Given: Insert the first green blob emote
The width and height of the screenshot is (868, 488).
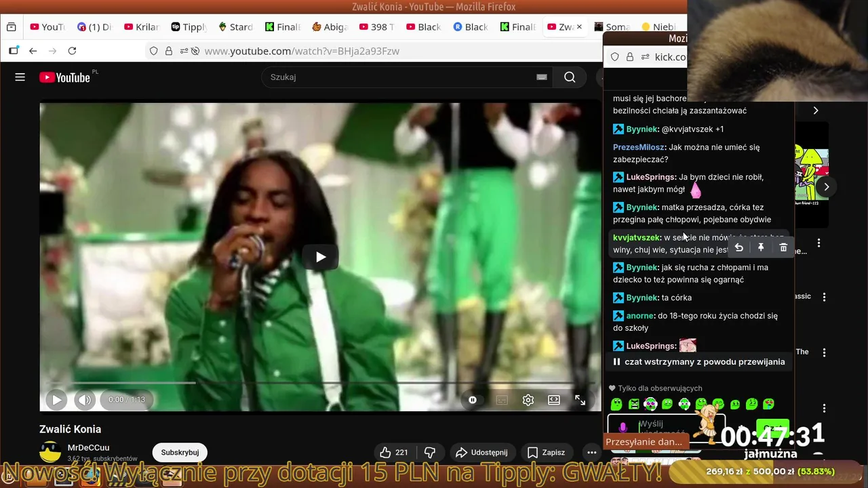Looking at the screenshot, I should point(616,404).
